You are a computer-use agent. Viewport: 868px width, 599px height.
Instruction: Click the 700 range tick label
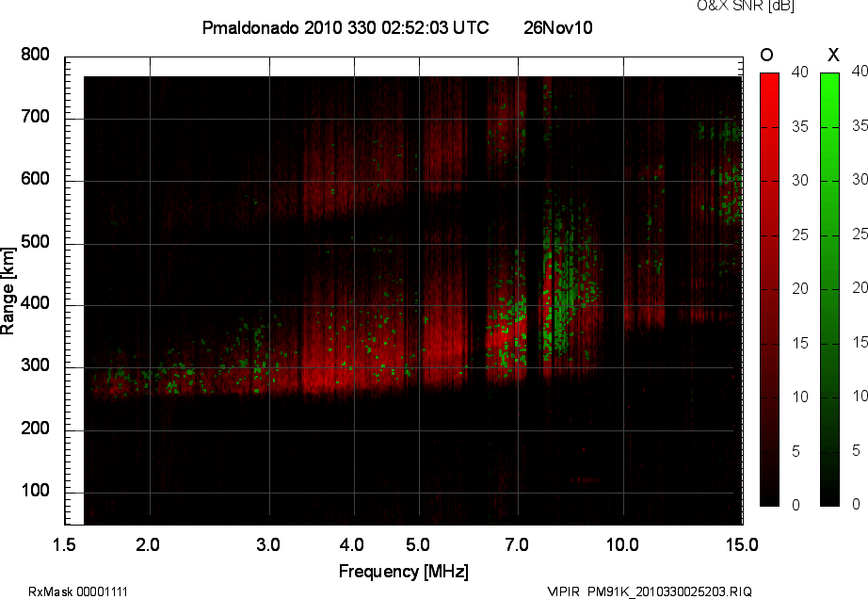pyautogui.click(x=35, y=117)
